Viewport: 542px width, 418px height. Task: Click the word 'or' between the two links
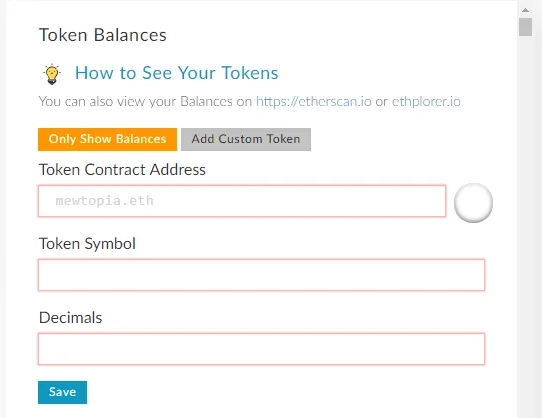pos(382,102)
